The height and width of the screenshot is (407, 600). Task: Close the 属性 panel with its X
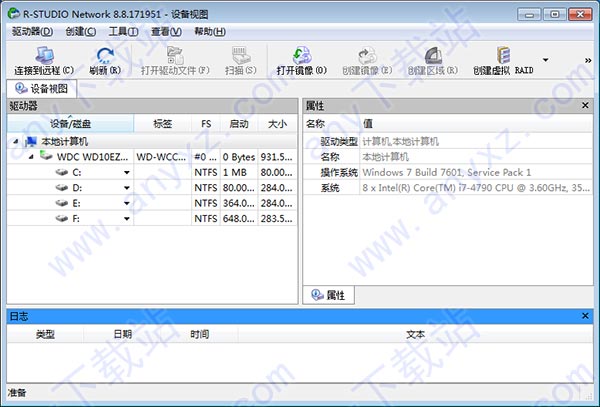[x=585, y=105]
